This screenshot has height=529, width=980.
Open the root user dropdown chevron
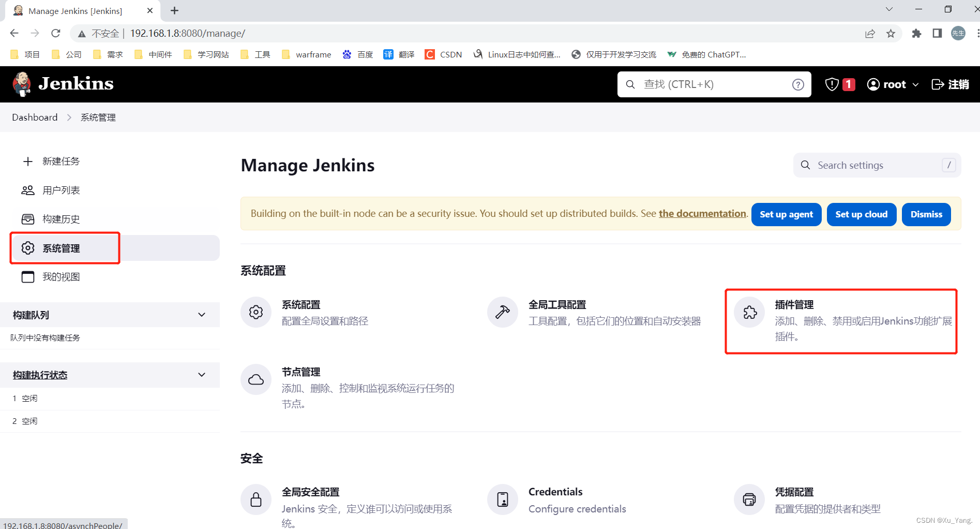915,84
